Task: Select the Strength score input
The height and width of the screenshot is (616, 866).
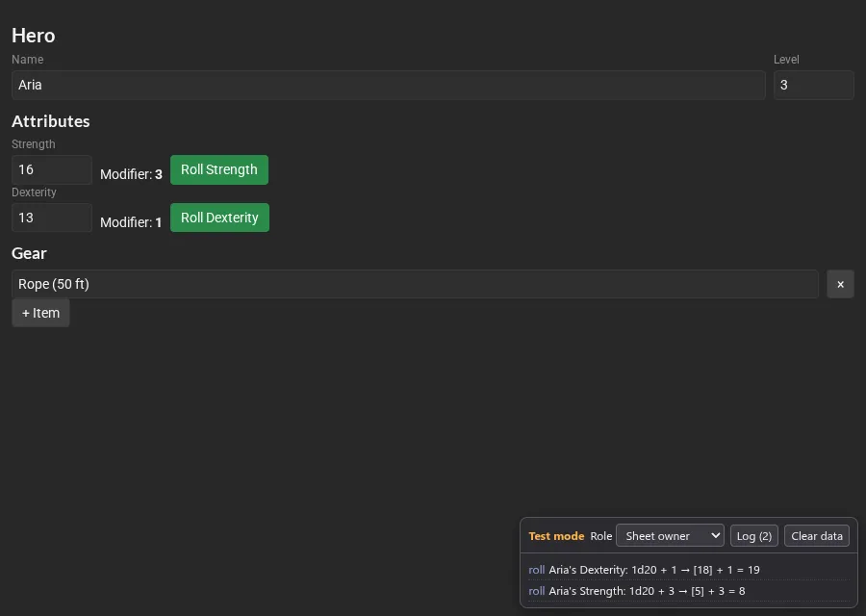Action: point(51,169)
